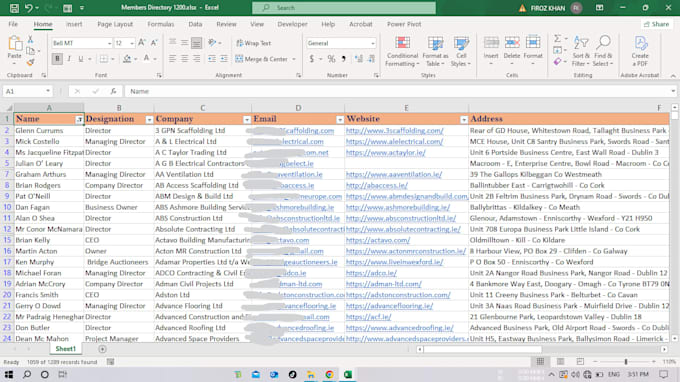Toggle Italic formatting

point(69,59)
